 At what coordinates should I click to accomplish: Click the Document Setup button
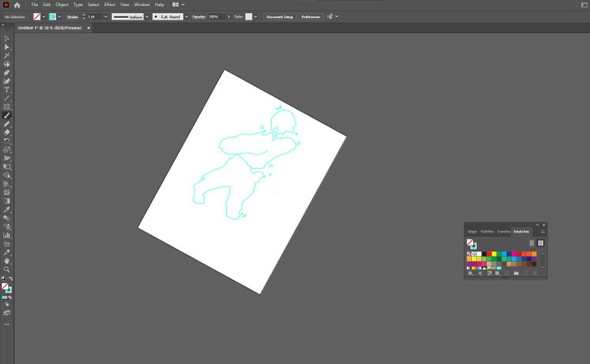click(280, 17)
